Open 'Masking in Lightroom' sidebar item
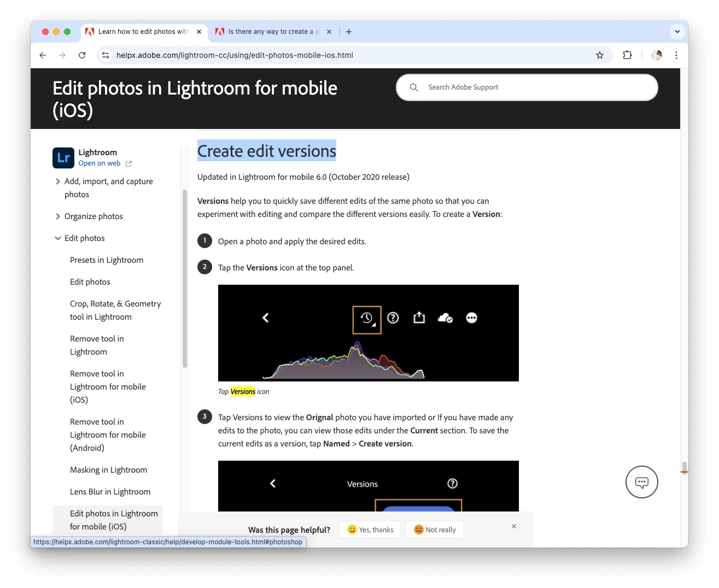 click(109, 470)
